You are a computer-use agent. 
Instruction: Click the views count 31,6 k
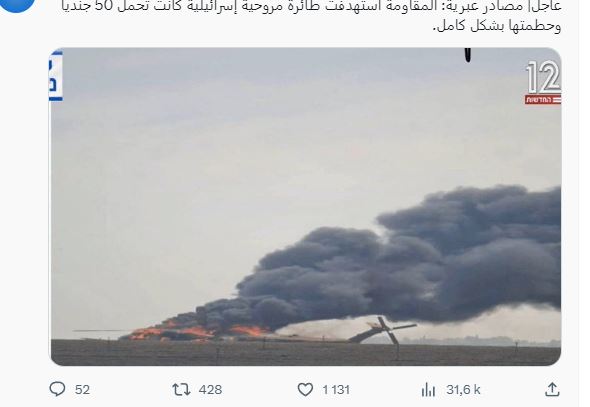[463, 390]
